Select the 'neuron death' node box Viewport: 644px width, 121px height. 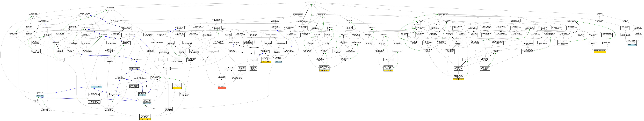pyautogui.click(x=317, y=35)
